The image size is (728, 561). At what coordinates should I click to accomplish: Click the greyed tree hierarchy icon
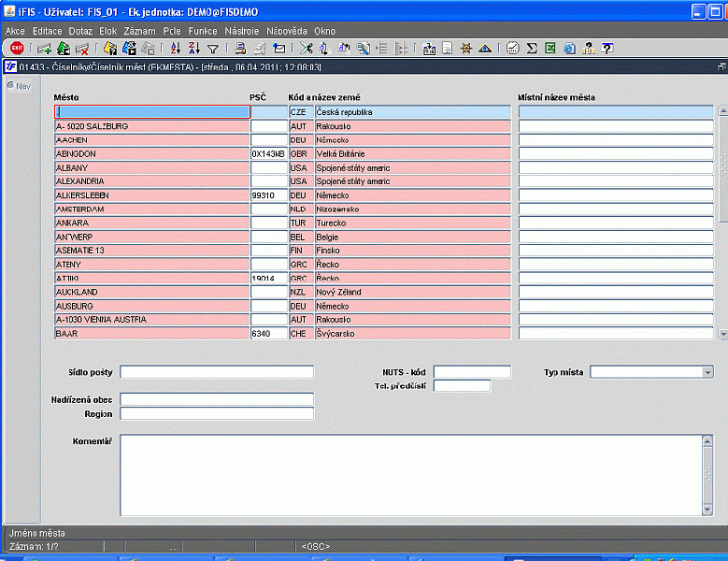(401, 49)
